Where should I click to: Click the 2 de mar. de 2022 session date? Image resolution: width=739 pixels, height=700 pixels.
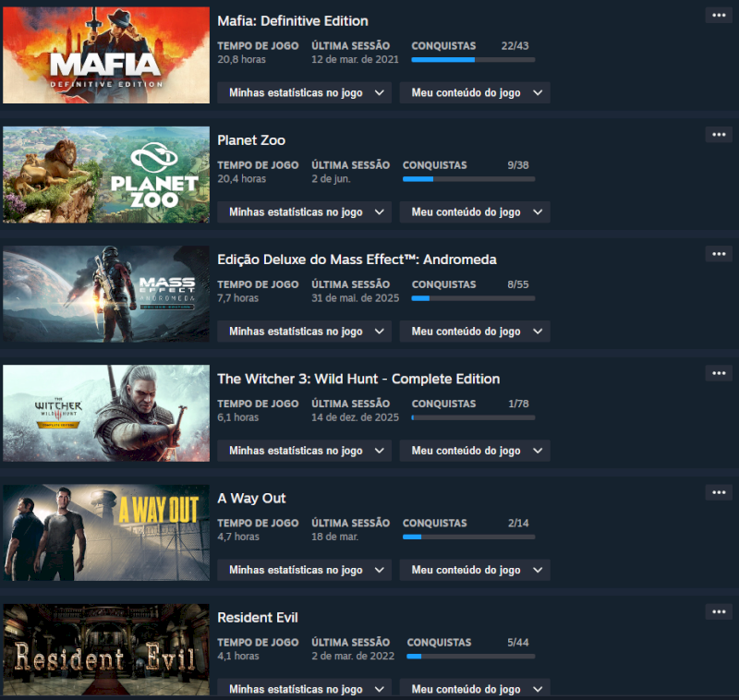point(353,656)
